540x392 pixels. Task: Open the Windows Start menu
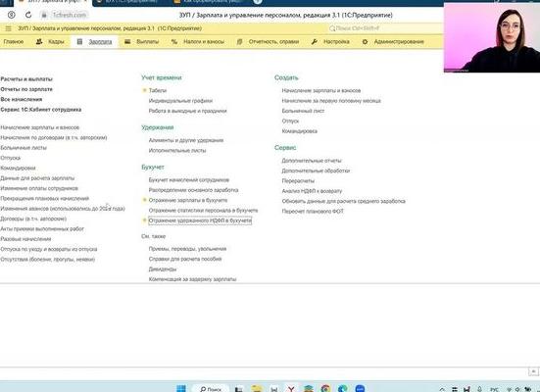point(181,388)
